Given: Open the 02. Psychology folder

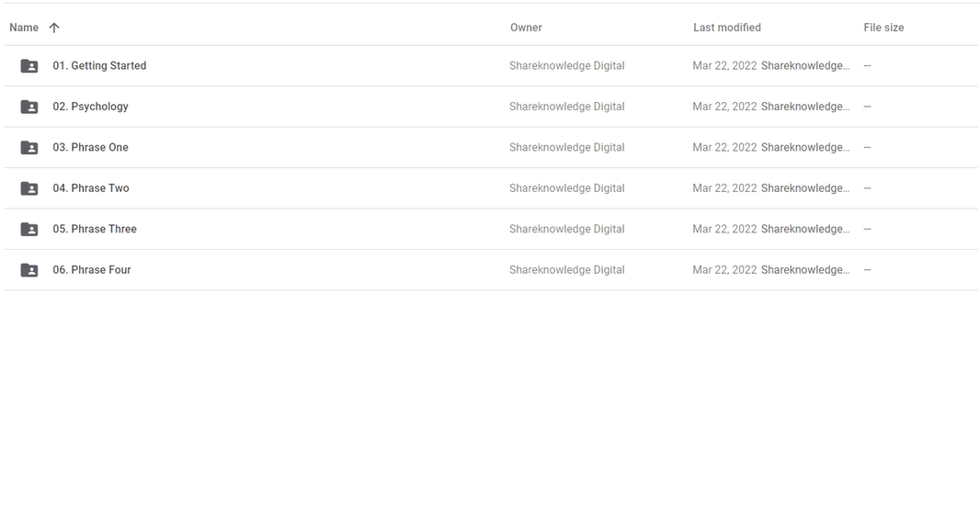Looking at the screenshot, I should [x=90, y=107].
